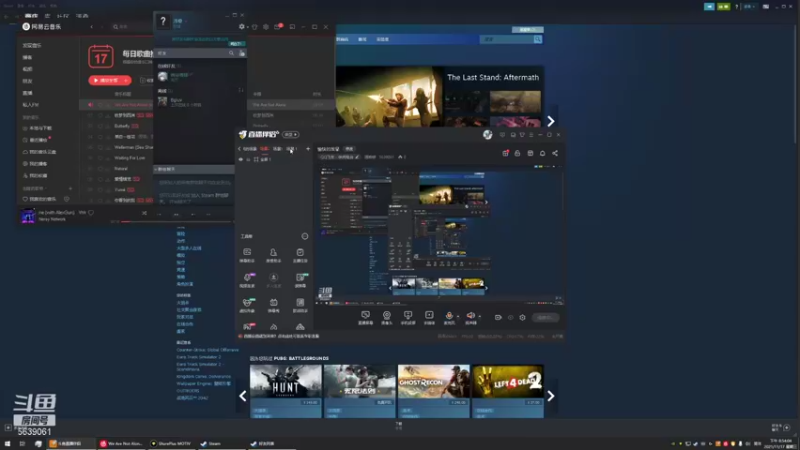Expand the microphone options arrow

[x=458, y=316]
